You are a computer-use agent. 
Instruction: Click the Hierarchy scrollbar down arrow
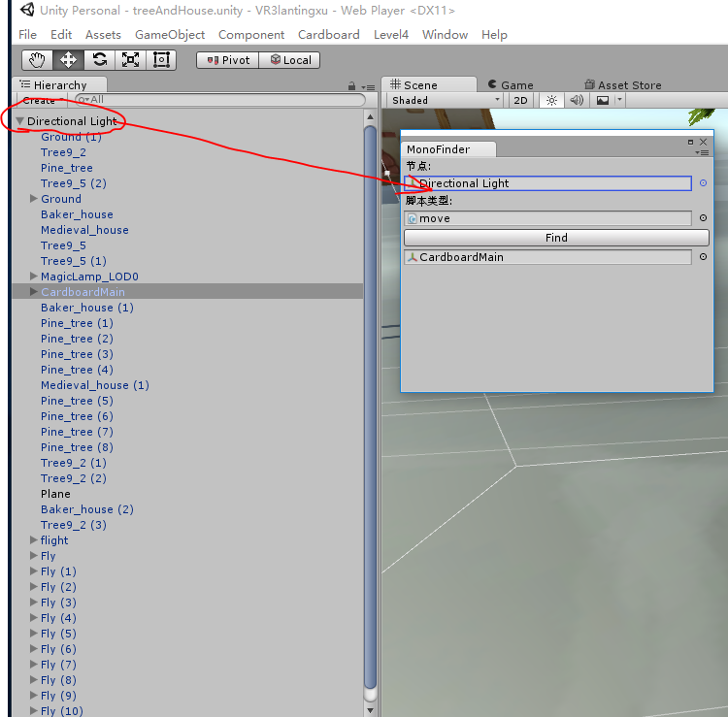click(370, 709)
